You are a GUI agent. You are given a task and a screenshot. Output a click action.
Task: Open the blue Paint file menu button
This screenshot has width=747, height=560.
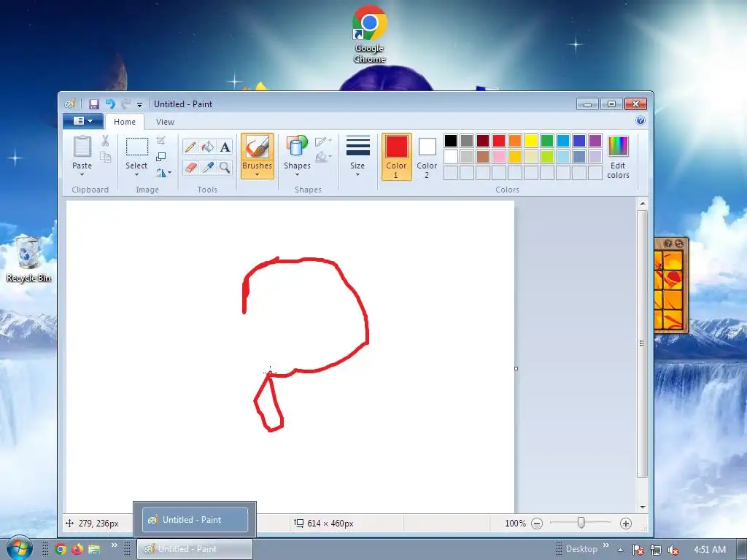pos(83,121)
